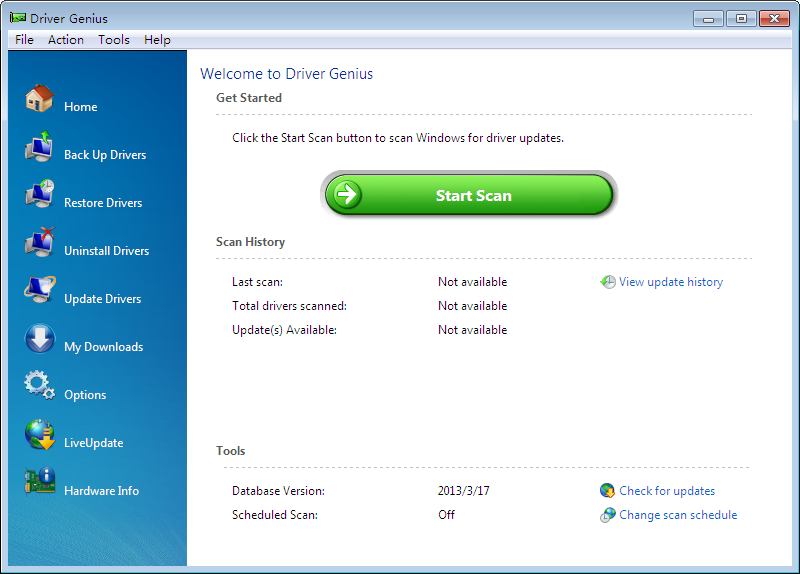Click Not available next to Update(s) Available
This screenshot has height=574, width=800.
click(472, 330)
